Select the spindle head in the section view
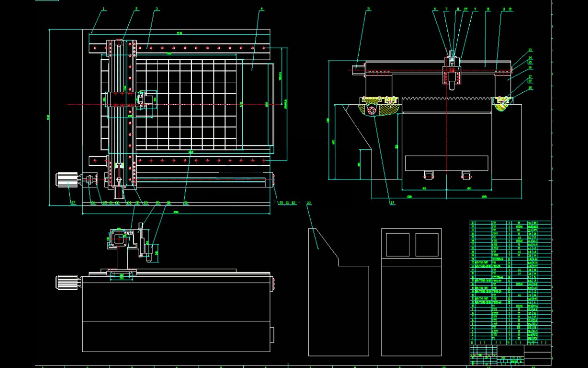The height and width of the screenshot is (368, 588). pos(452,70)
